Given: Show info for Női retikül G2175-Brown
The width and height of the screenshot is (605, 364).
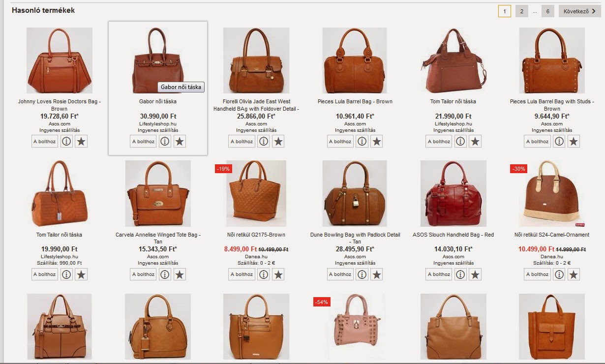Looking at the screenshot, I should point(264,274).
